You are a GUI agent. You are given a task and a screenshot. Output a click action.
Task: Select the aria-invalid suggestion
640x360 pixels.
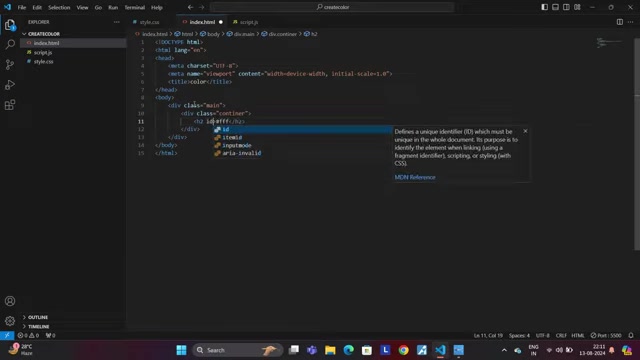click(302, 153)
